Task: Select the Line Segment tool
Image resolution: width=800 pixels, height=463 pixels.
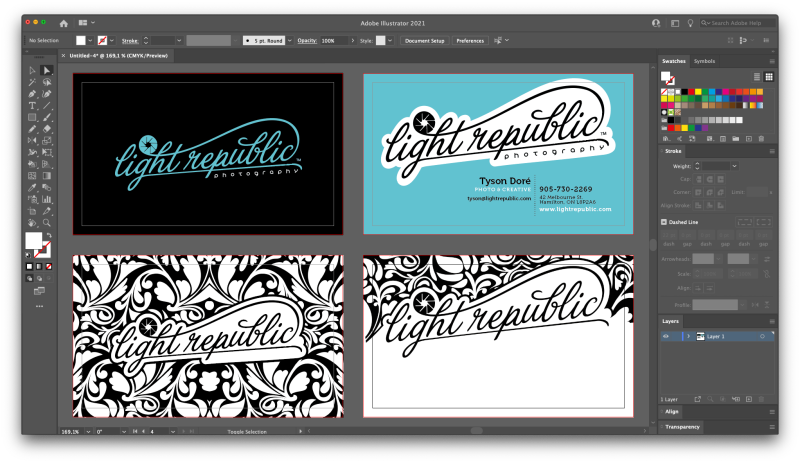Action: (x=47, y=106)
